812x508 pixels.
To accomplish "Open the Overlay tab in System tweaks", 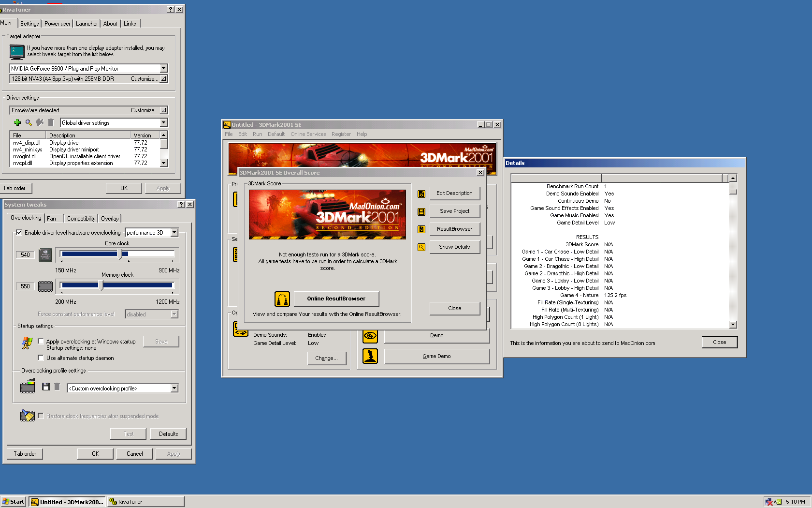I will coord(110,219).
